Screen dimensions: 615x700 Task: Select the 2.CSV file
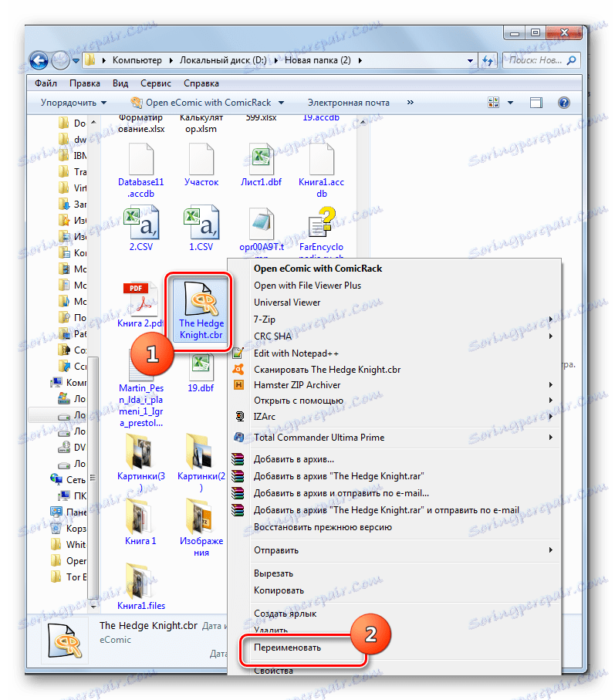pos(141,228)
